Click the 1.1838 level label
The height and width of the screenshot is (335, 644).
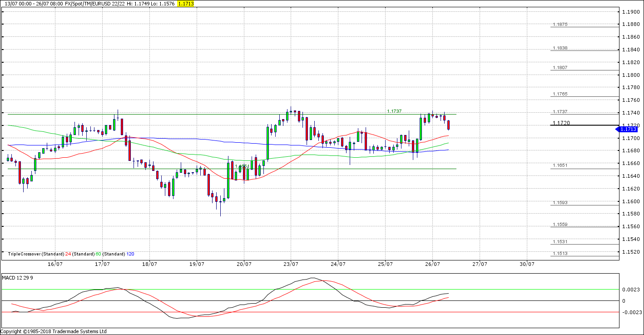coord(560,48)
